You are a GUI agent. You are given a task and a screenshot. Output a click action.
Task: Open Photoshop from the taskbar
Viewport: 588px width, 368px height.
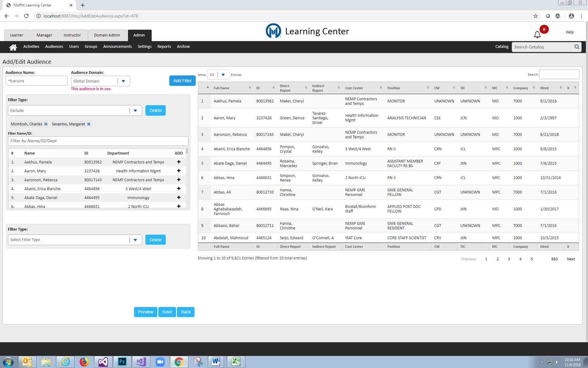[x=122, y=362]
